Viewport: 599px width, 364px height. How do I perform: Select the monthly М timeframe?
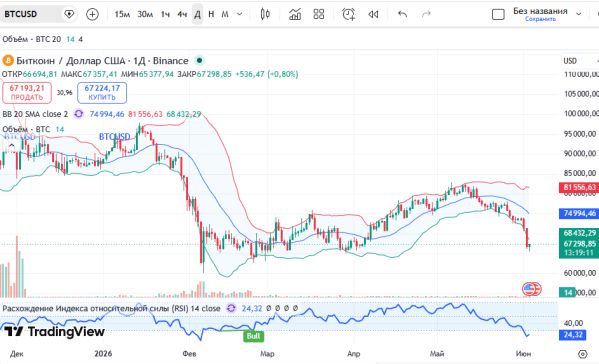(225, 14)
